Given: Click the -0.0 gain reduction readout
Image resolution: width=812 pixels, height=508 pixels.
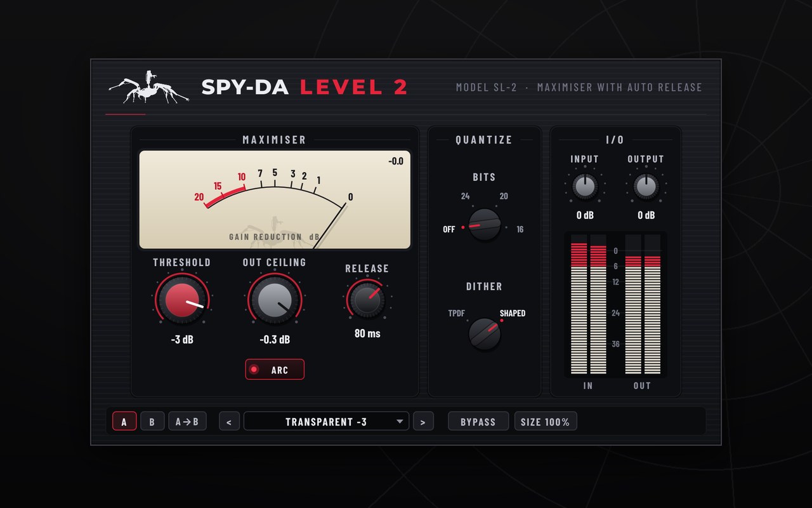Looking at the screenshot, I should click(x=396, y=161).
